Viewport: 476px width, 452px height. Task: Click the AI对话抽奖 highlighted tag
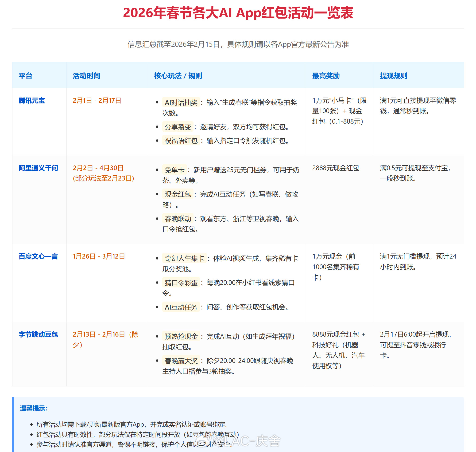click(x=181, y=102)
